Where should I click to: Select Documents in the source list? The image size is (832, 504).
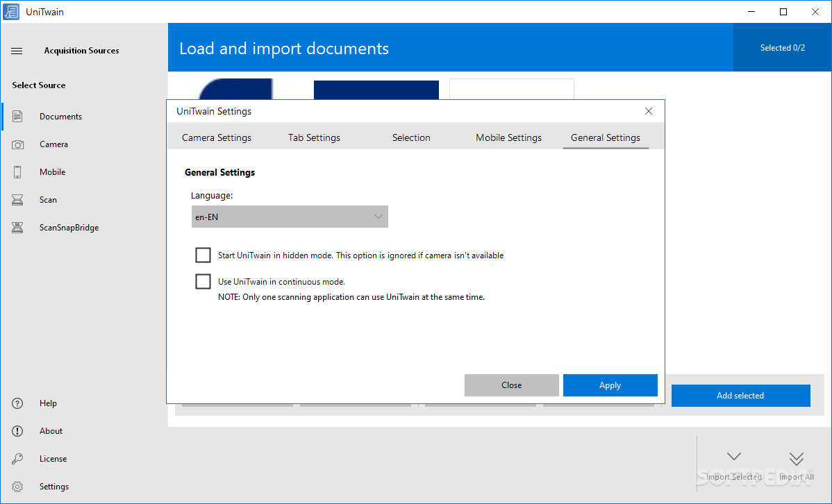coord(60,116)
